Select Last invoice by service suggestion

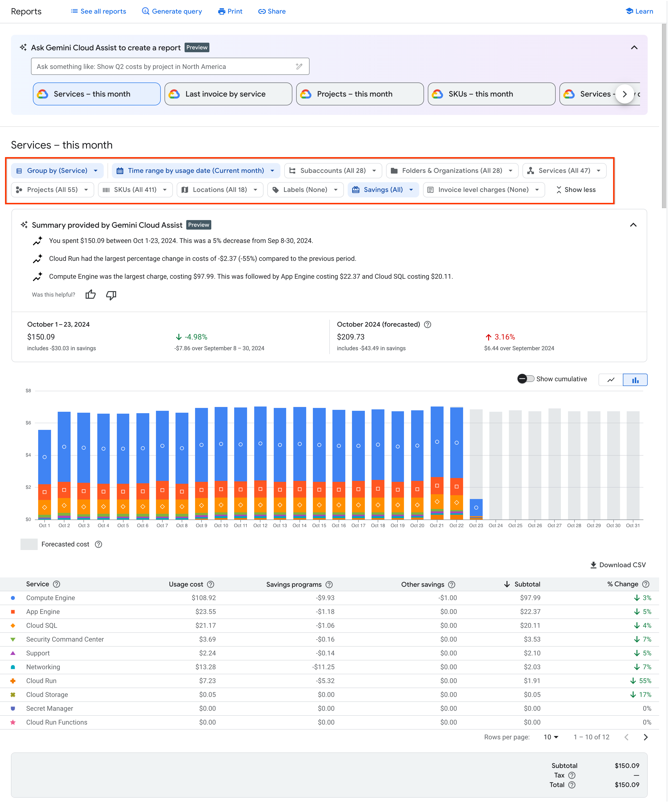228,94
